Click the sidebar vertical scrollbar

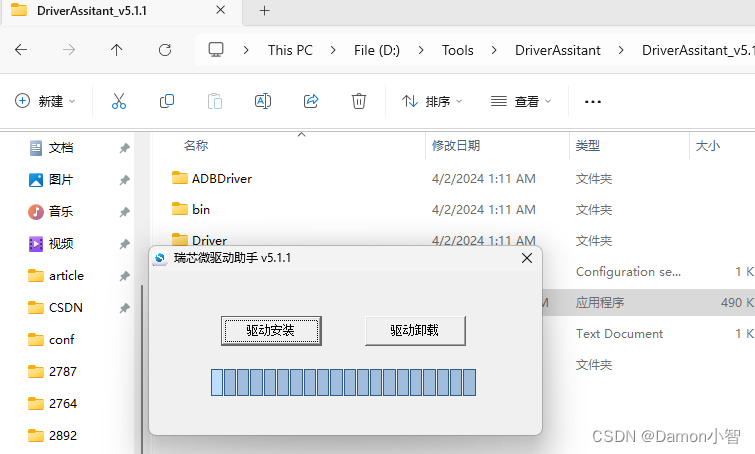tap(142, 369)
